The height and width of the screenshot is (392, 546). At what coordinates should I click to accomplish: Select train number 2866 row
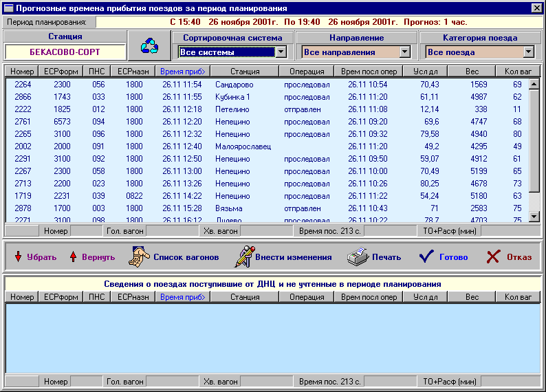tap(267, 97)
